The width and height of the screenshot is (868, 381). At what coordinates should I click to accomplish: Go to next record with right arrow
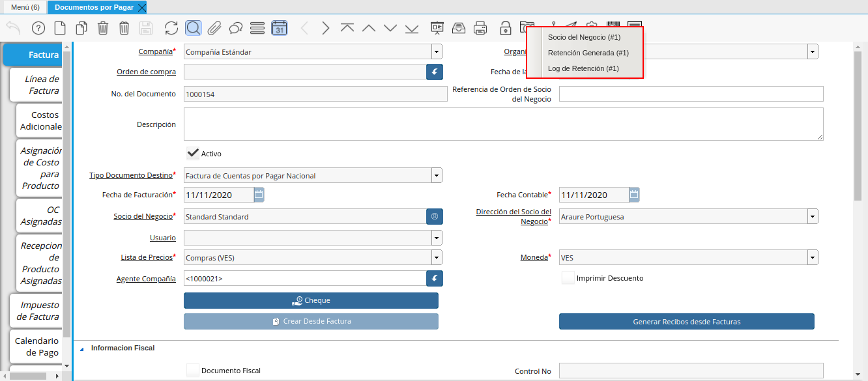(x=325, y=28)
